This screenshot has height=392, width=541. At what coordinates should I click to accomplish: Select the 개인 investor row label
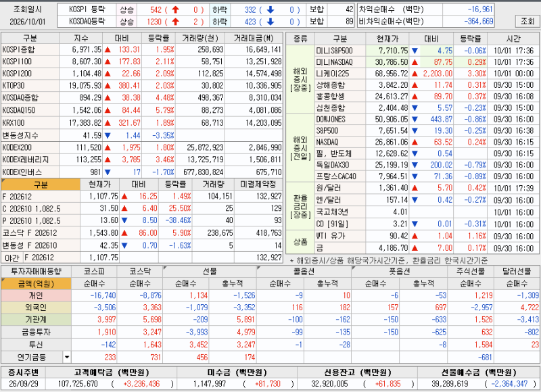[36, 295]
